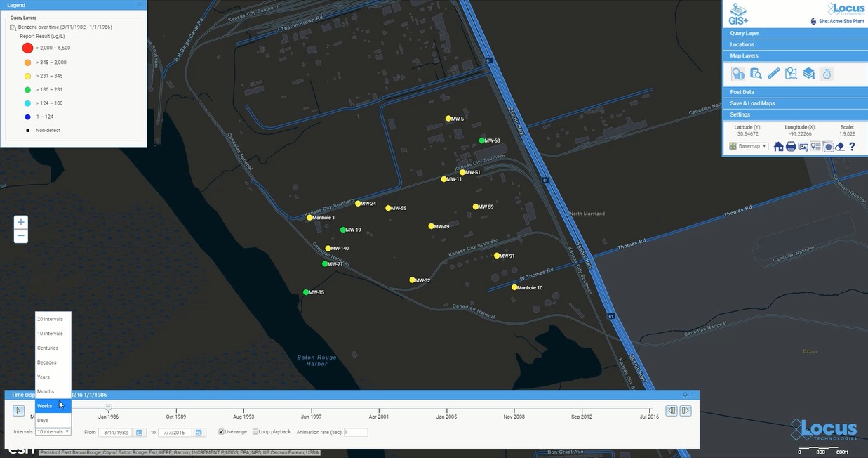Collapse the Map Layers section

pos(795,55)
